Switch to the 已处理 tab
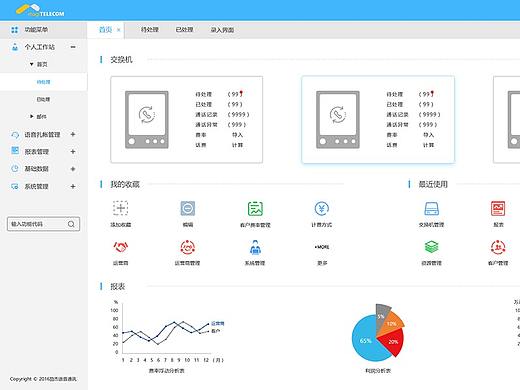Screen dimensions: 520x390 coord(184,30)
